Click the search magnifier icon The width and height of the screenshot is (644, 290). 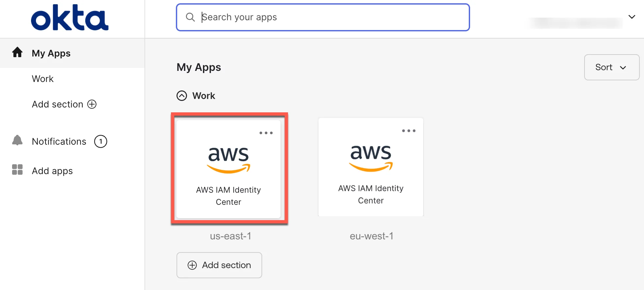190,17
